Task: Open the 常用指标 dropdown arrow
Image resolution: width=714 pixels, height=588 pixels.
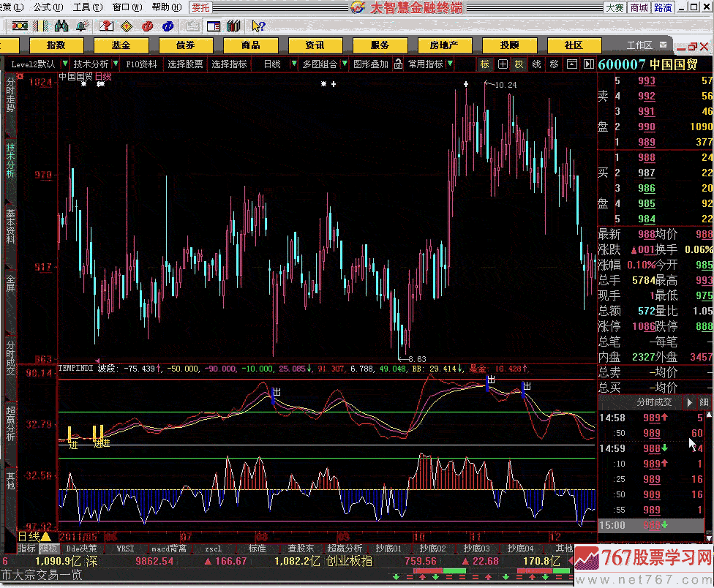Action: 450,64
